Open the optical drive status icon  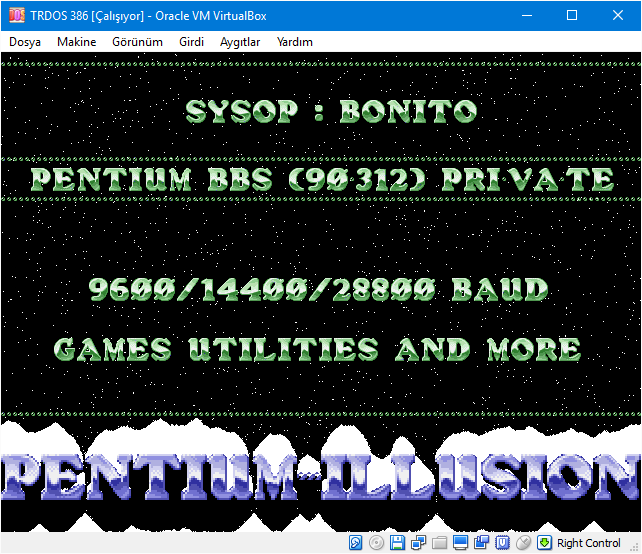376,543
